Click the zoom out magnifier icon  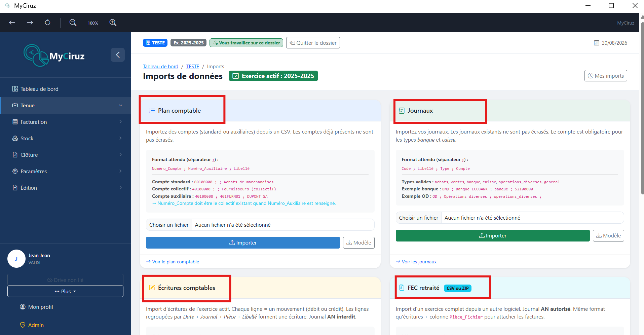tap(73, 23)
